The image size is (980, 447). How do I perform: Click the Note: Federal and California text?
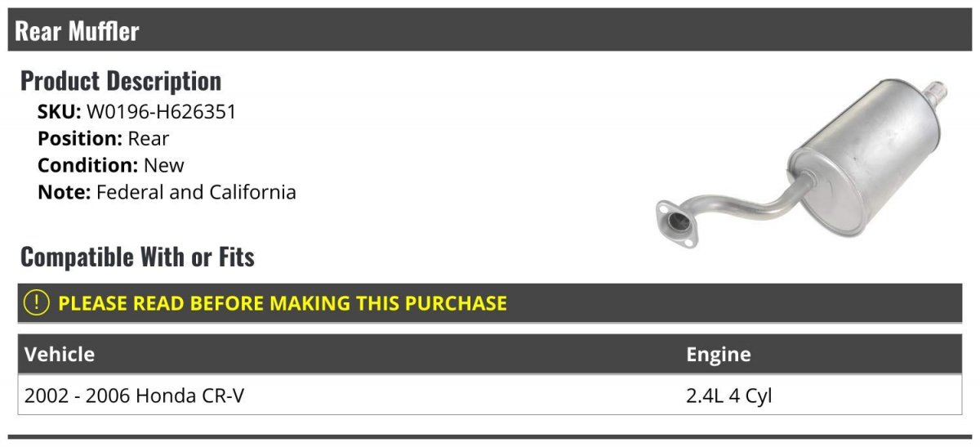click(x=167, y=193)
